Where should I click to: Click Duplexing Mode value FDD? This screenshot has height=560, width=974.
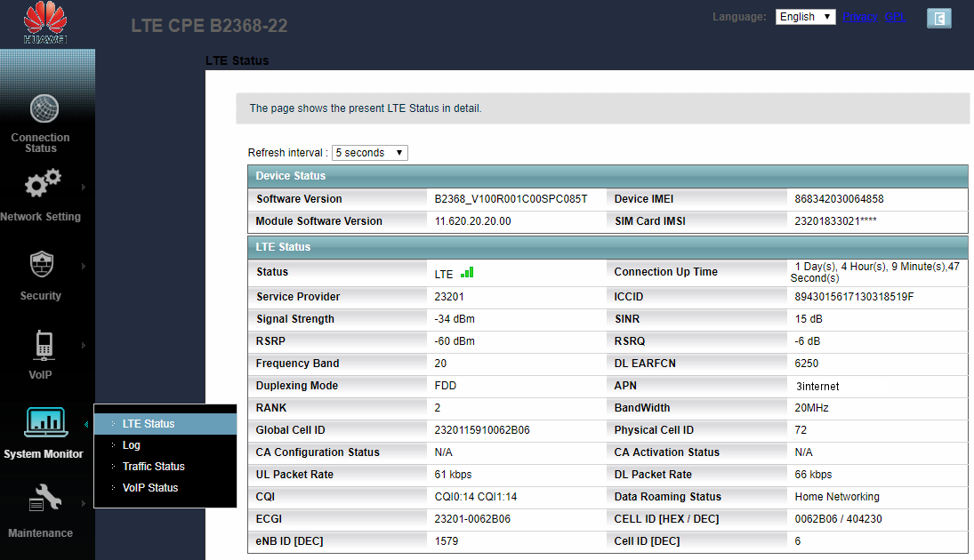pos(446,386)
